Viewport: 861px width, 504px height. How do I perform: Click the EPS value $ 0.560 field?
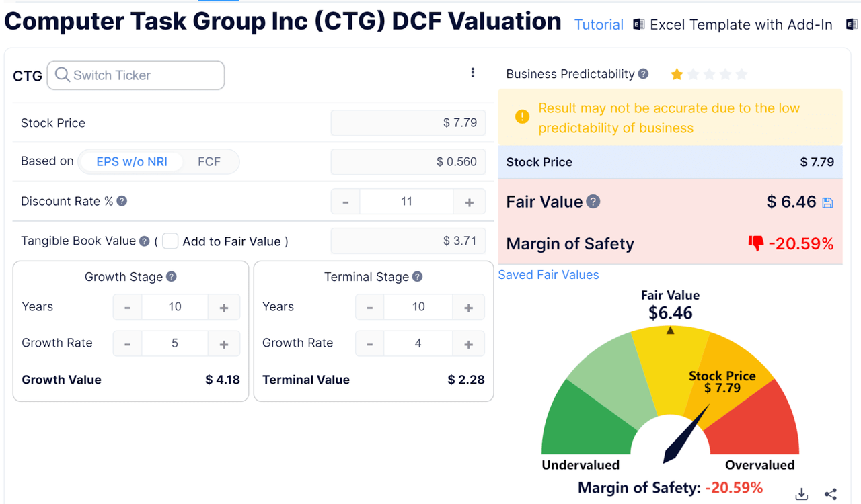click(x=408, y=162)
